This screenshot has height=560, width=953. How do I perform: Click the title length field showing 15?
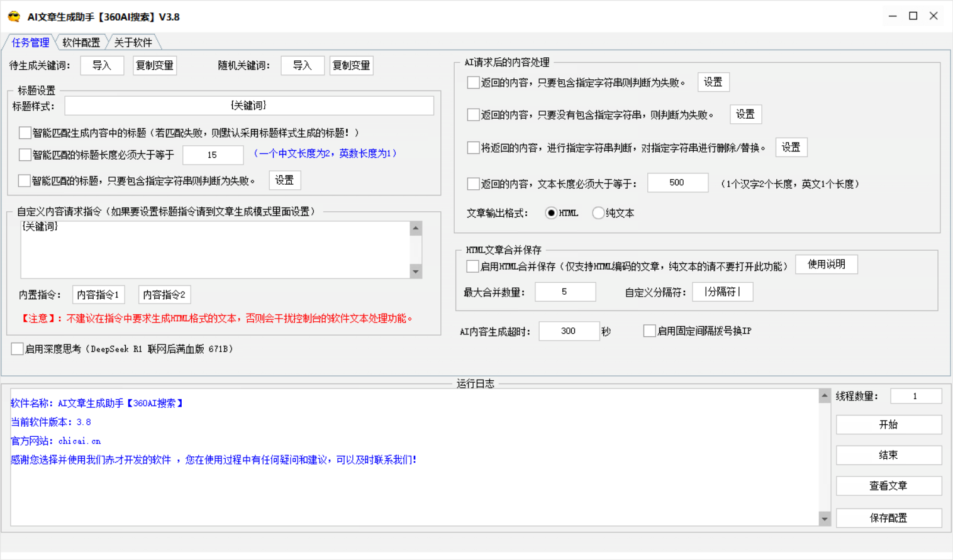213,155
